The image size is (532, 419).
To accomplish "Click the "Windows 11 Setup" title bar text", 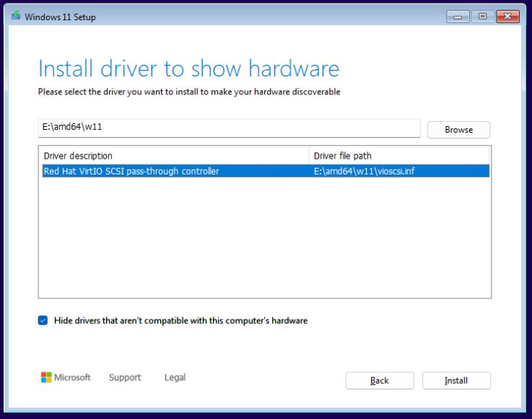I will click(60, 17).
